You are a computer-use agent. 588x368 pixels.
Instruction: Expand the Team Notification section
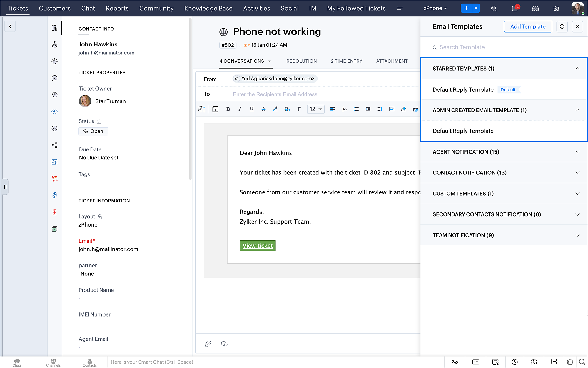[x=577, y=235]
